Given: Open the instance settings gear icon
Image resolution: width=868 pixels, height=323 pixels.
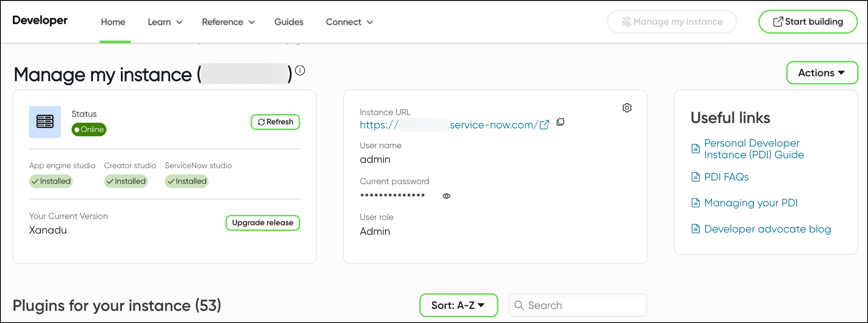Looking at the screenshot, I should tap(627, 108).
